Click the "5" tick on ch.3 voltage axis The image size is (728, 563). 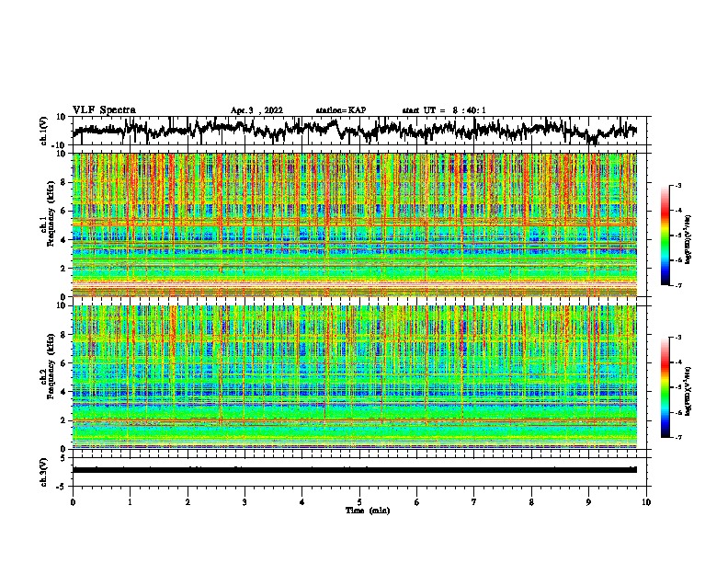click(x=64, y=458)
